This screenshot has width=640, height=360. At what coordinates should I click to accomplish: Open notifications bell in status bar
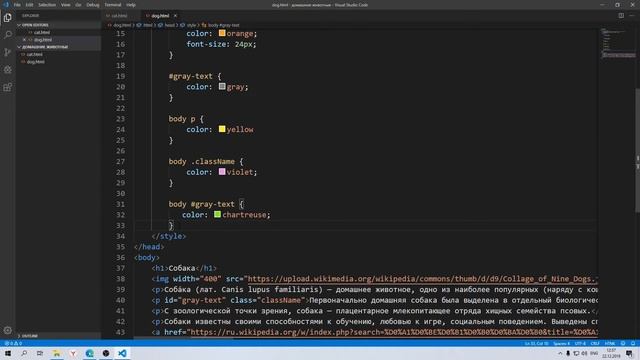[x=633, y=343]
